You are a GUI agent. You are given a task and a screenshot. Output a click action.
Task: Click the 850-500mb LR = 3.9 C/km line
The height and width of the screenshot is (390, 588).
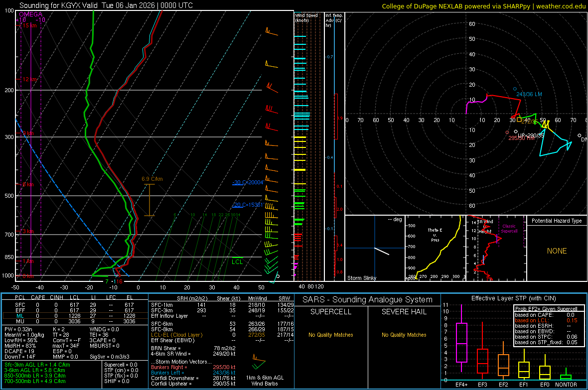click(35, 376)
